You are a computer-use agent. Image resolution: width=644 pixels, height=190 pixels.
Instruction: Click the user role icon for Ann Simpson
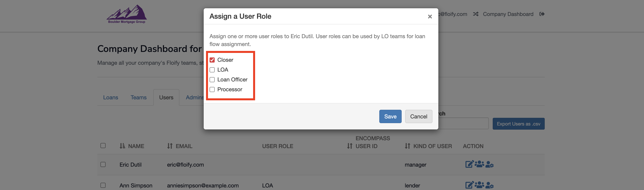(489, 185)
